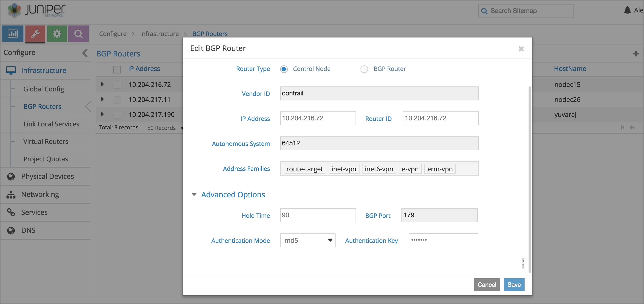This screenshot has width=644, height=304.
Task: Collapse the Advanced Options section
Action: coord(194,195)
